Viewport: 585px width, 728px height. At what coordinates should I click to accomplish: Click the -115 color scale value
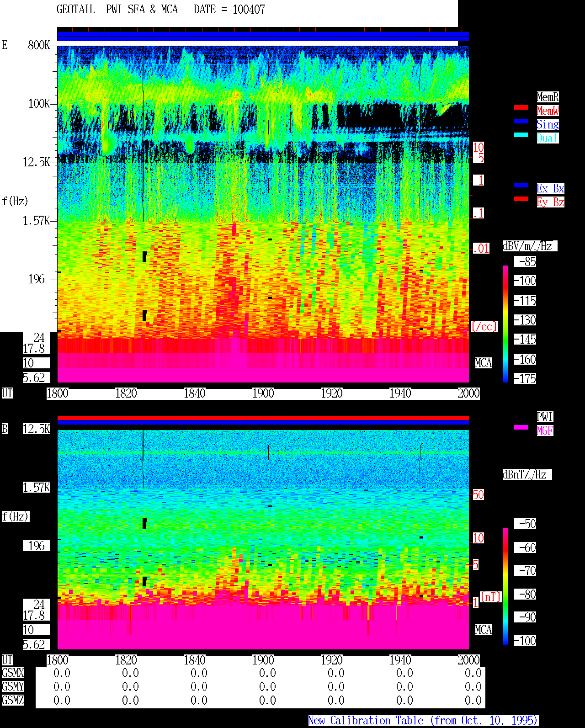coord(525,301)
